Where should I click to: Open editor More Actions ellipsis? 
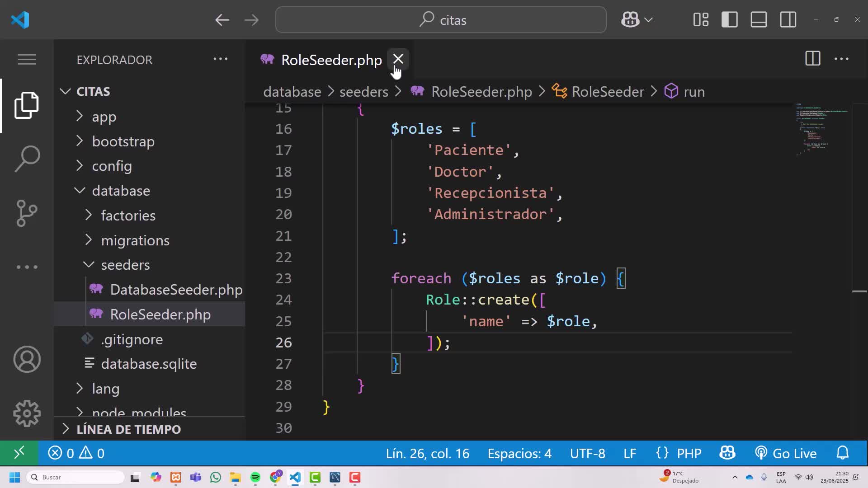click(841, 59)
